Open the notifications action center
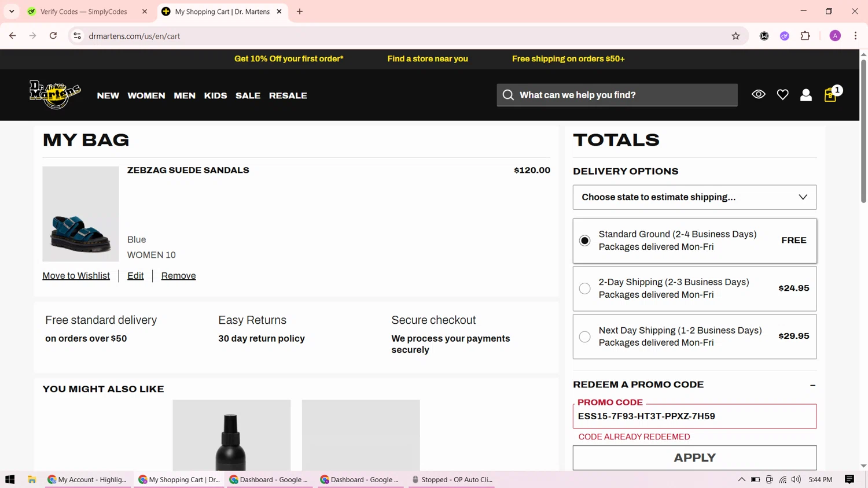 tap(849, 479)
